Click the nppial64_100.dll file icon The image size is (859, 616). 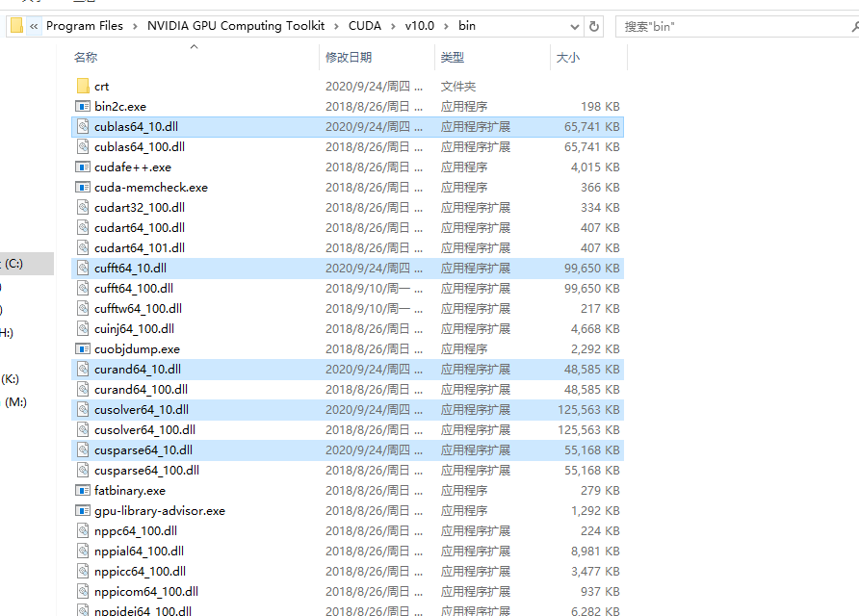(83, 552)
